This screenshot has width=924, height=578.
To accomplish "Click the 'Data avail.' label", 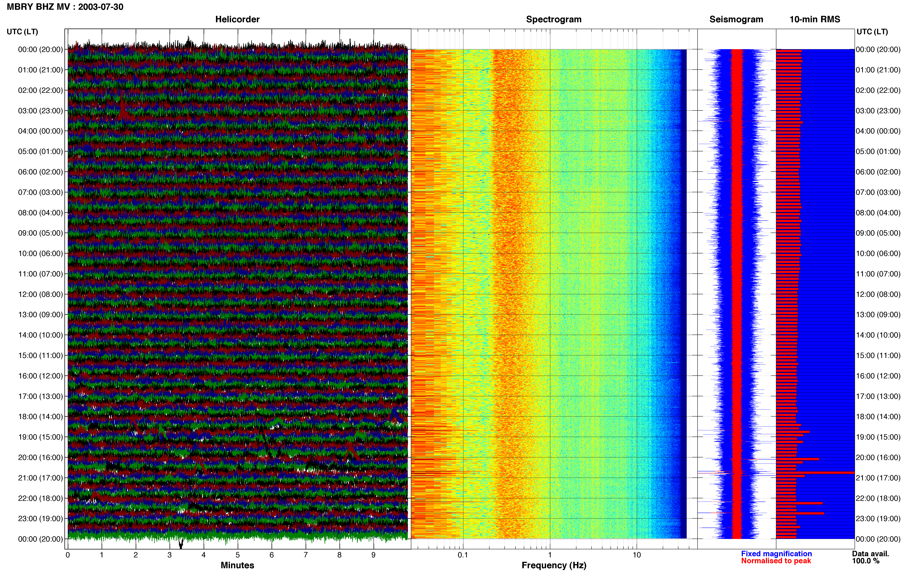I will click(870, 554).
